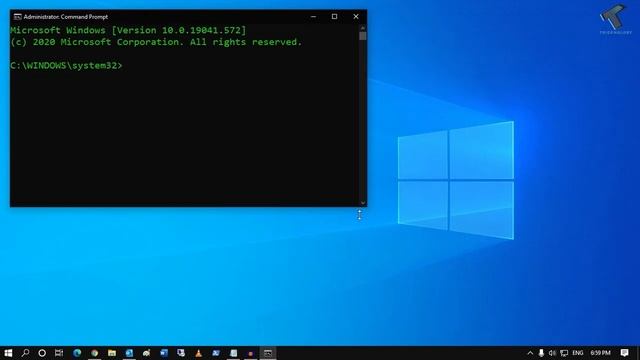Open taskbar Search magnifier

tap(25, 353)
